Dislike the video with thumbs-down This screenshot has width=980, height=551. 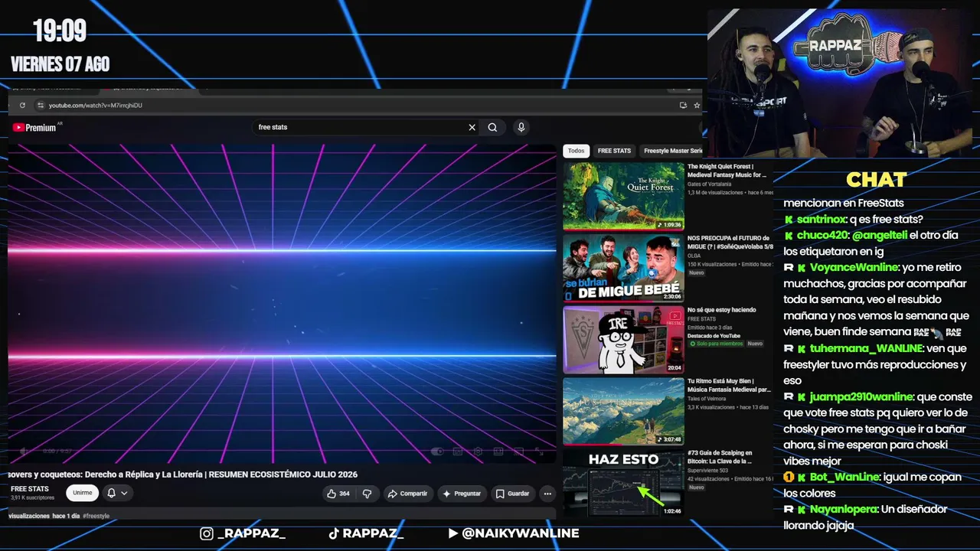tap(367, 494)
